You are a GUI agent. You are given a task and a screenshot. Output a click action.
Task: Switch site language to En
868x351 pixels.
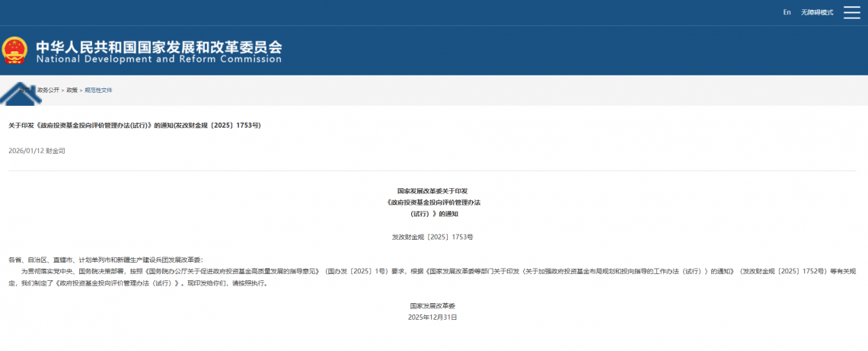coord(787,12)
